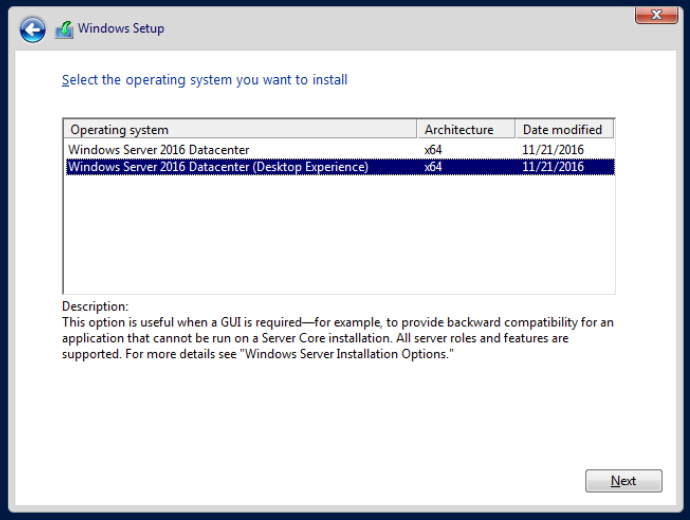Viewport: 690px width, 520px height.
Task: Select the Datacenter (Desktop Experience) entry
Action: [217, 167]
